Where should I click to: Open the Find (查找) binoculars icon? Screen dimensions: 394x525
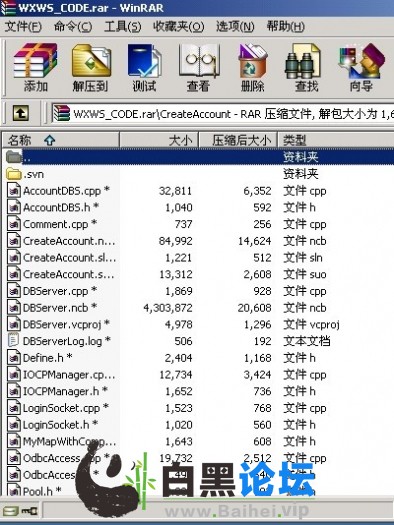point(306,68)
